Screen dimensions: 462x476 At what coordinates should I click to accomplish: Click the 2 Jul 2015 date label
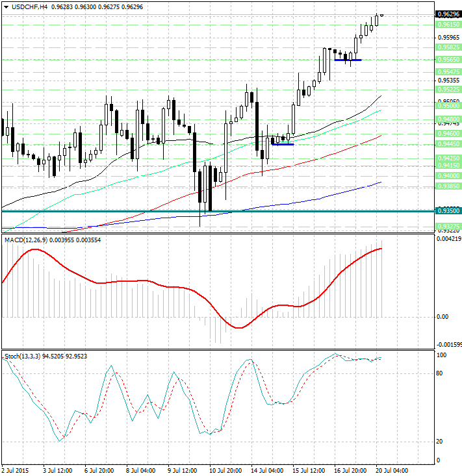point(15,471)
